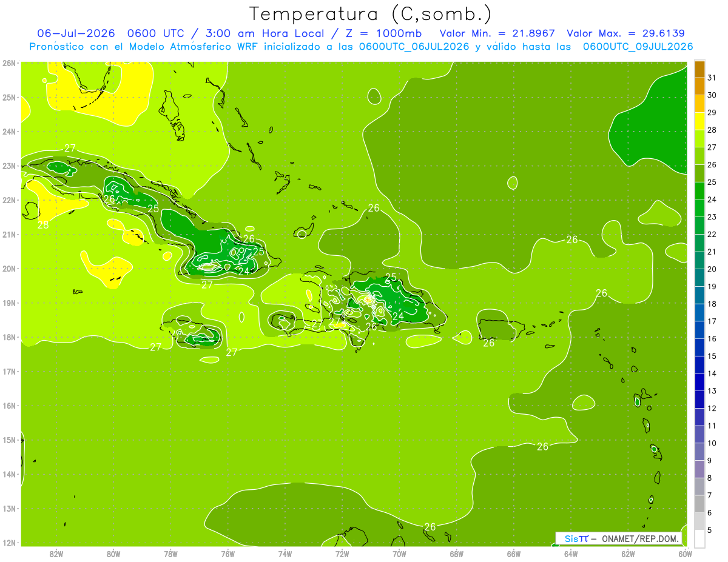Click the "66W" longitude axis label
This screenshot has width=728, height=562.
[x=514, y=553]
